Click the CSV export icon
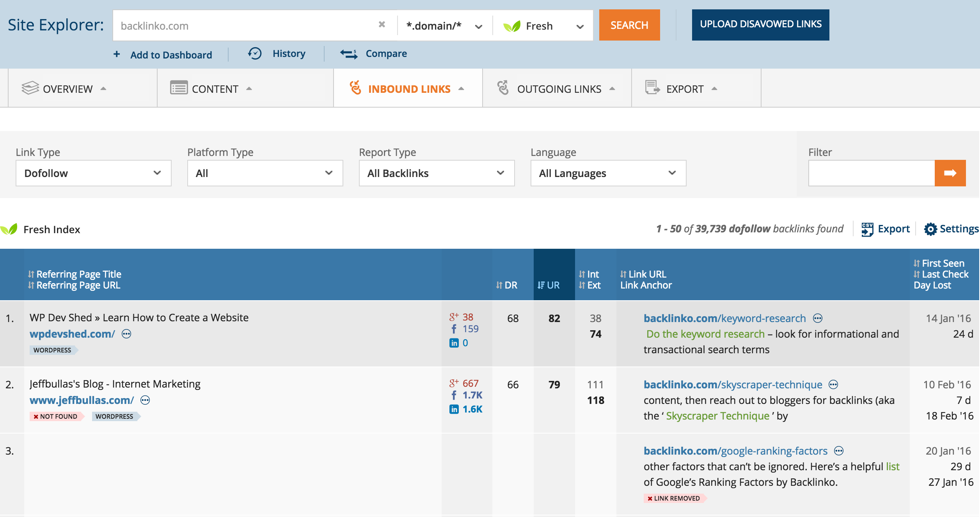Viewport: 980px width, 517px height. (867, 229)
